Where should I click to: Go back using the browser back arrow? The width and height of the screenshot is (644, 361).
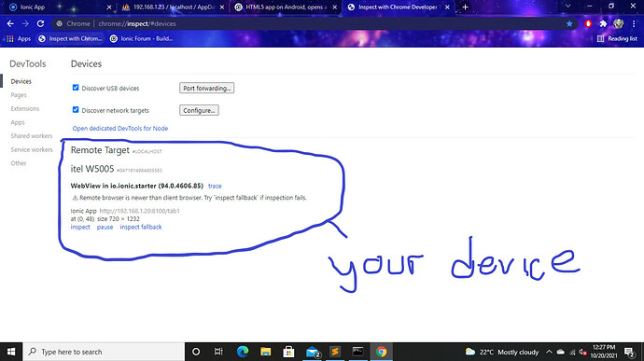coord(10,24)
